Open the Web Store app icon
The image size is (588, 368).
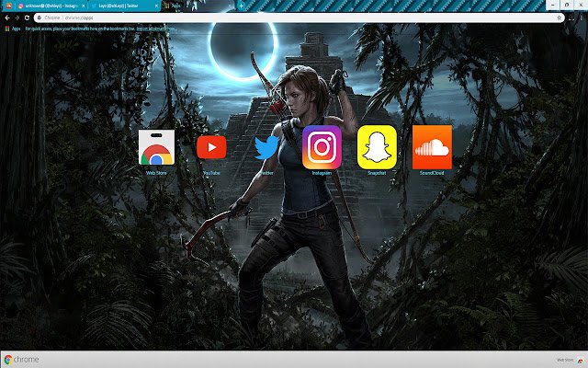tap(156, 147)
